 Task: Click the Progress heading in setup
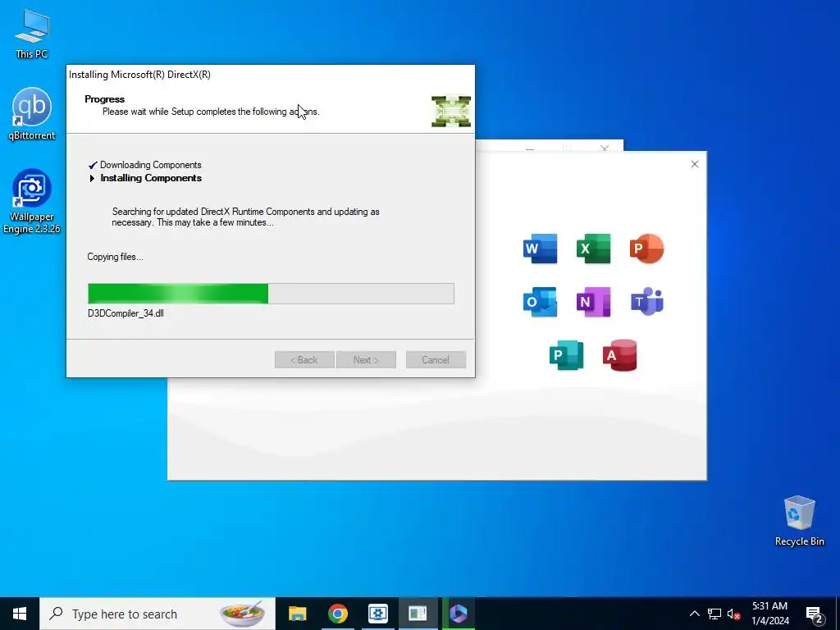pyautogui.click(x=104, y=99)
